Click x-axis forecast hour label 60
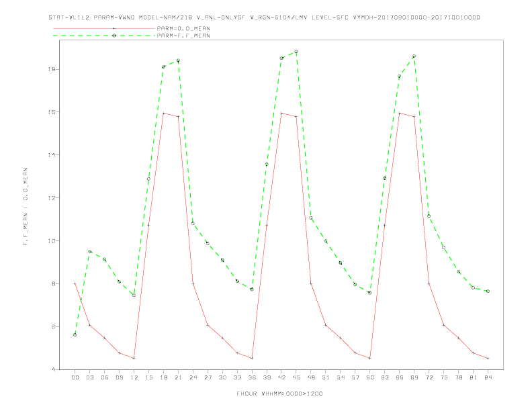The width and height of the screenshot is (532, 411). [x=370, y=377]
